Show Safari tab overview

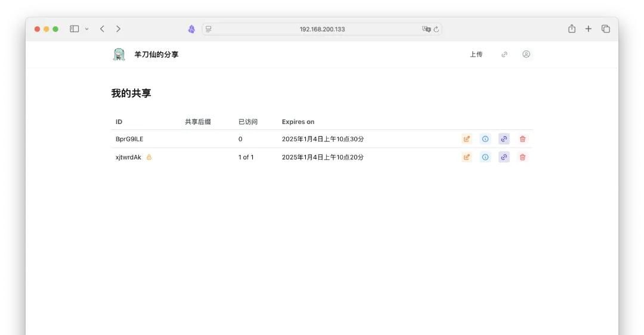tap(605, 29)
